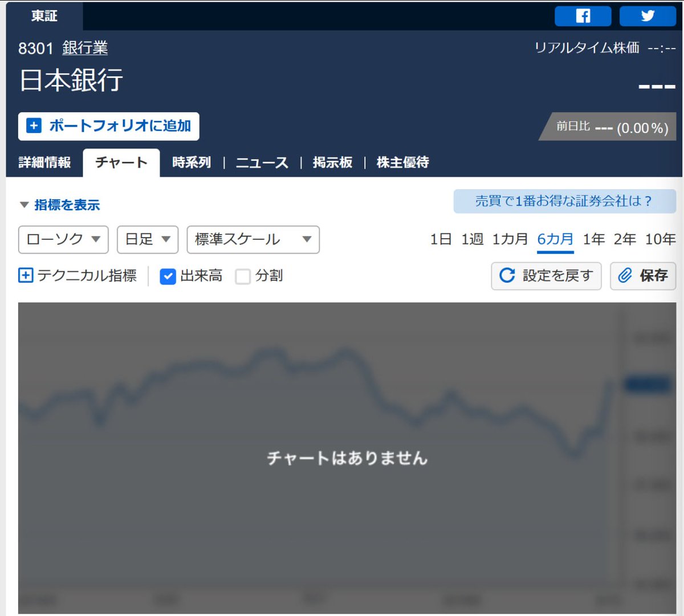Set chart range to 10年
Image resolution: width=684 pixels, height=616 pixels.
[660, 239]
